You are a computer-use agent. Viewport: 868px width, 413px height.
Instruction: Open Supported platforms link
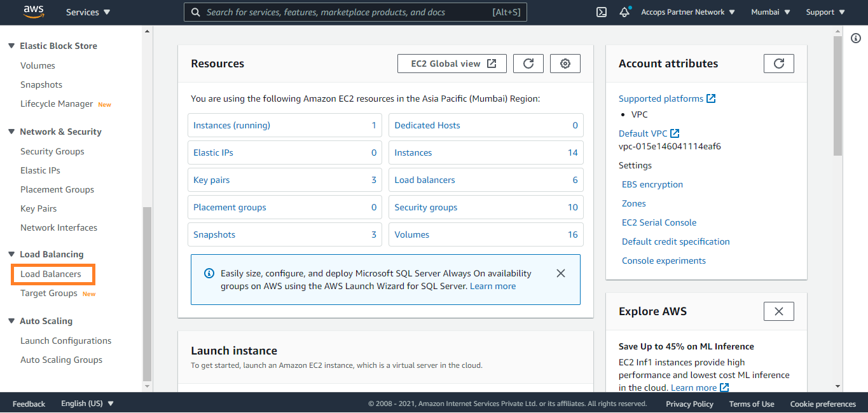(661, 98)
